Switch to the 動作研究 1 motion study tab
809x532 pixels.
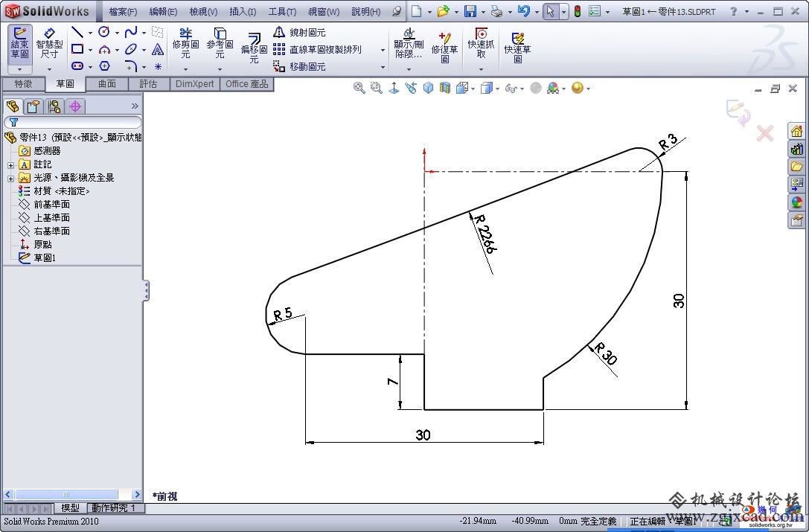coord(114,508)
